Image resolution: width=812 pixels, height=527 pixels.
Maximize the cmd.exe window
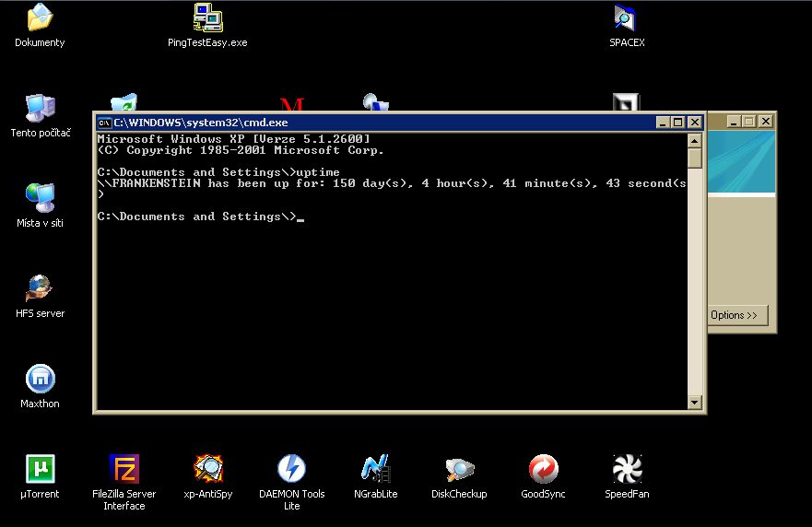coord(677,123)
